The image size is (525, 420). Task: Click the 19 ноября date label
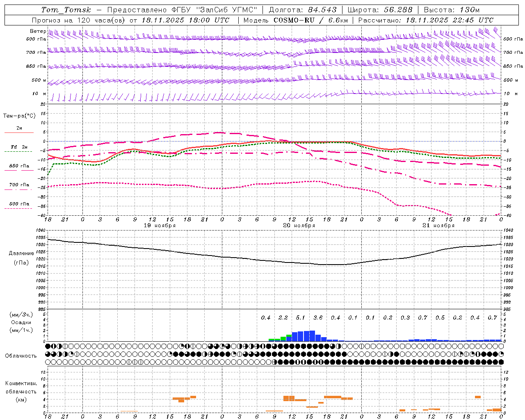160,225
